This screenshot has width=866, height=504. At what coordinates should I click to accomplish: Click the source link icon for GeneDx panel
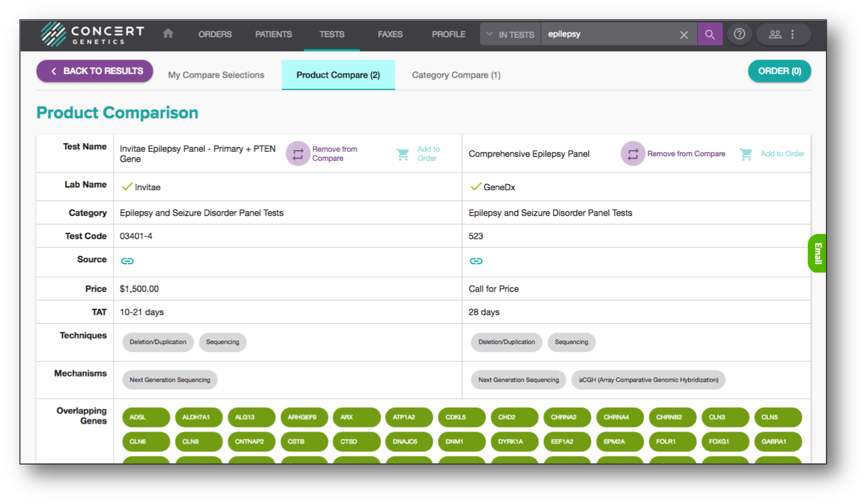tap(476, 261)
